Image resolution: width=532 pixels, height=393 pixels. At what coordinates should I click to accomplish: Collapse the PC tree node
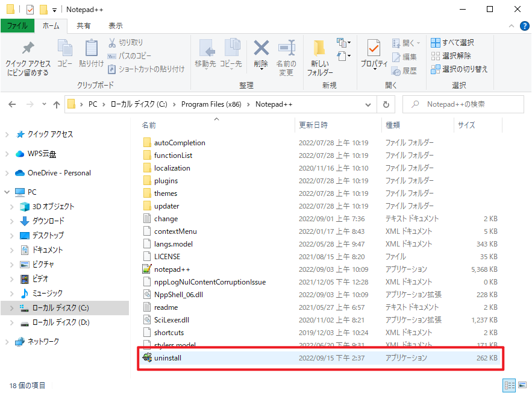[x=7, y=192]
